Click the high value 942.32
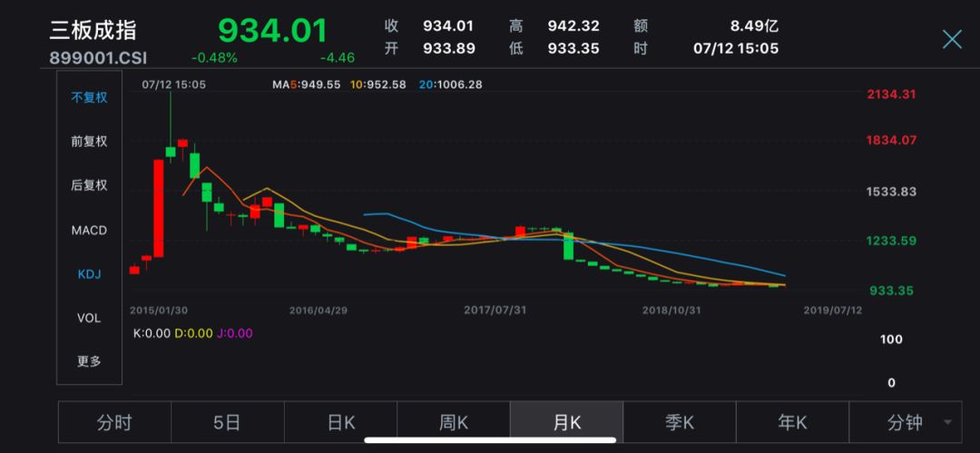The height and width of the screenshot is (453, 980). coord(573,26)
